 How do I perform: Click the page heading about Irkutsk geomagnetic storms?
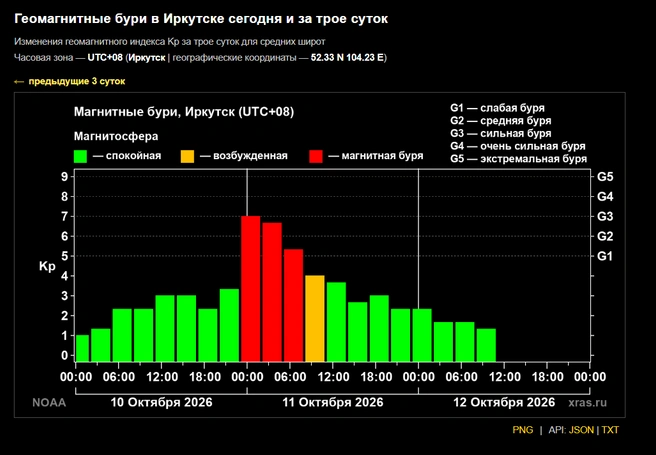point(201,19)
